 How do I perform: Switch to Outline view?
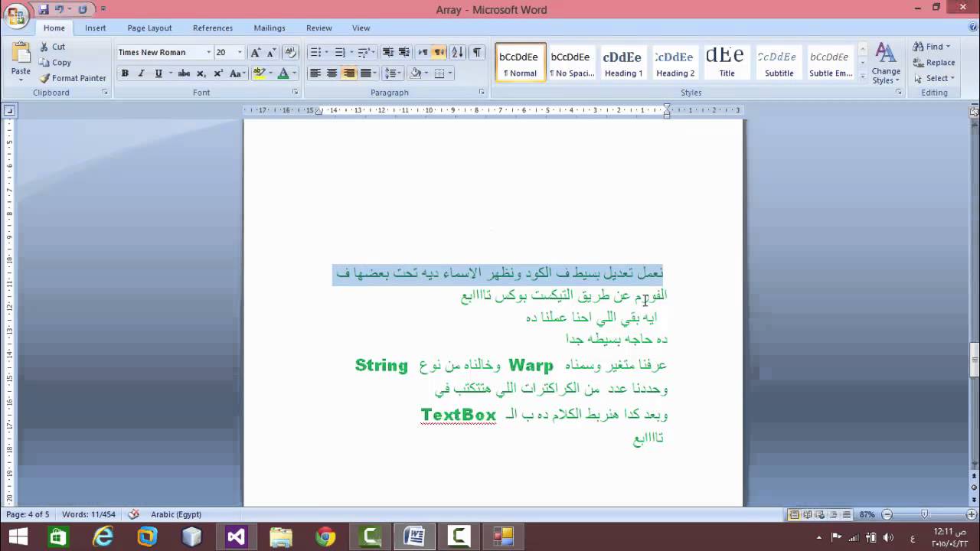coord(832,515)
